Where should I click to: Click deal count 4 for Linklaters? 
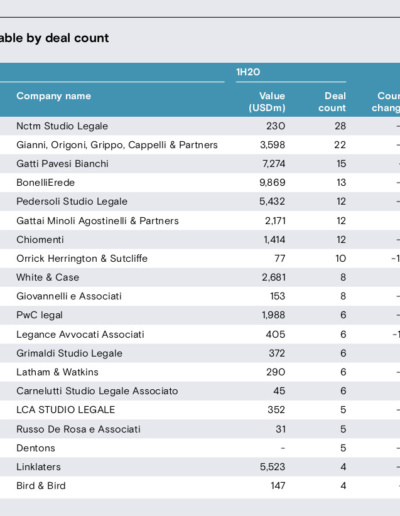[x=343, y=467]
